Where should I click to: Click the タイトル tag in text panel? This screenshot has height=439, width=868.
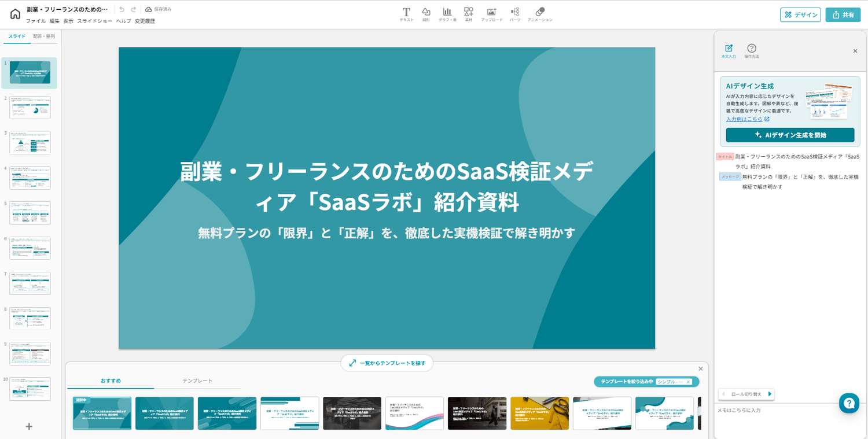(x=725, y=157)
